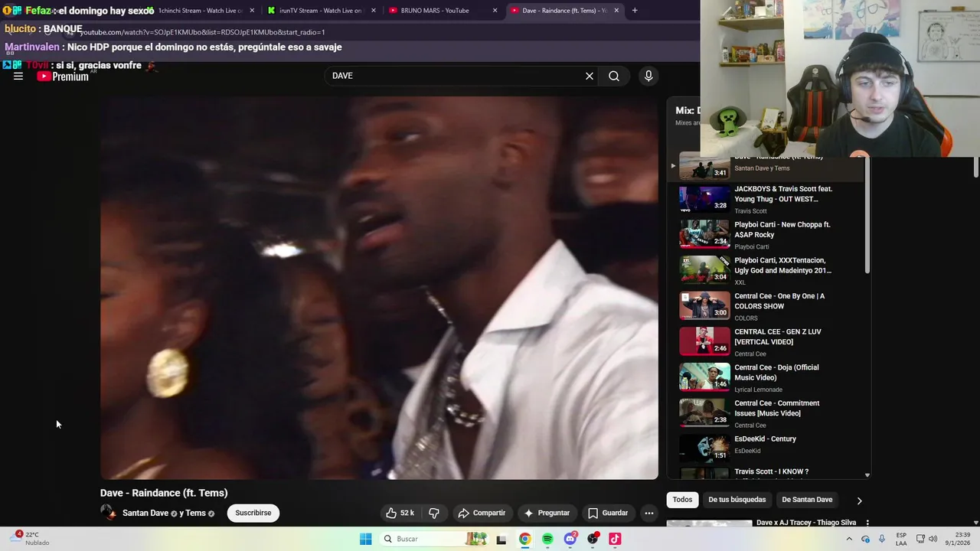The width and height of the screenshot is (980, 551).
Task: Dislike the Raindance video
Action: (x=433, y=513)
